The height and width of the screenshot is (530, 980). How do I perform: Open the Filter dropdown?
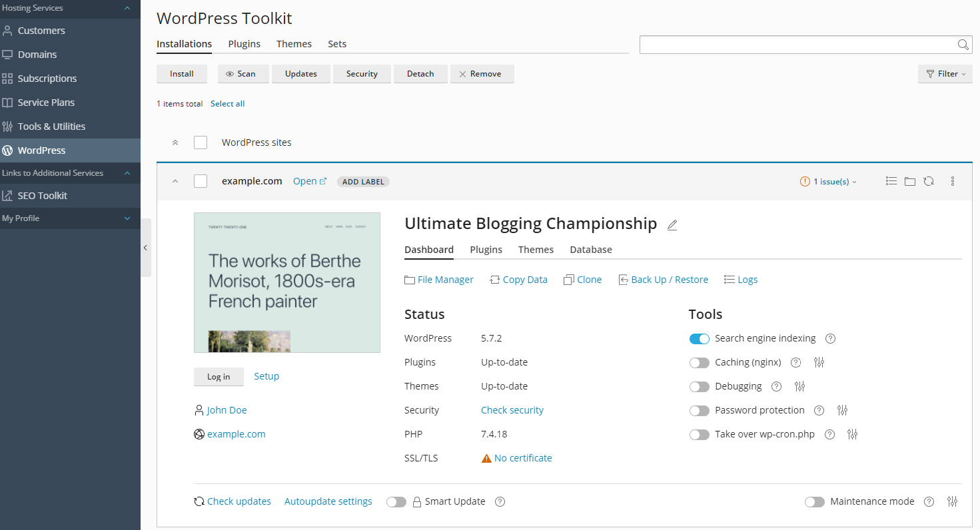pyautogui.click(x=945, y=74)
